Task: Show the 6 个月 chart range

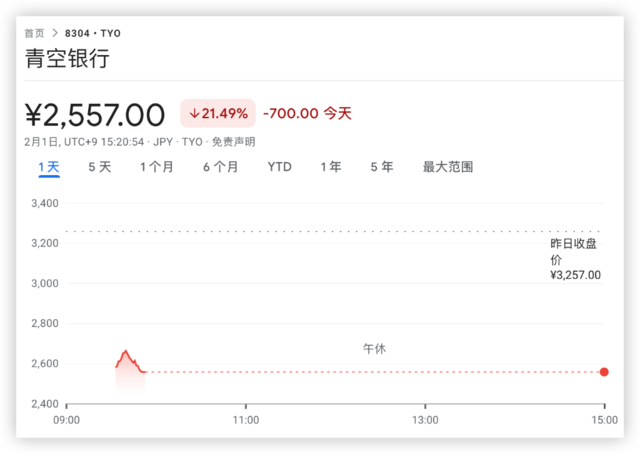Action: click(220, 167)
